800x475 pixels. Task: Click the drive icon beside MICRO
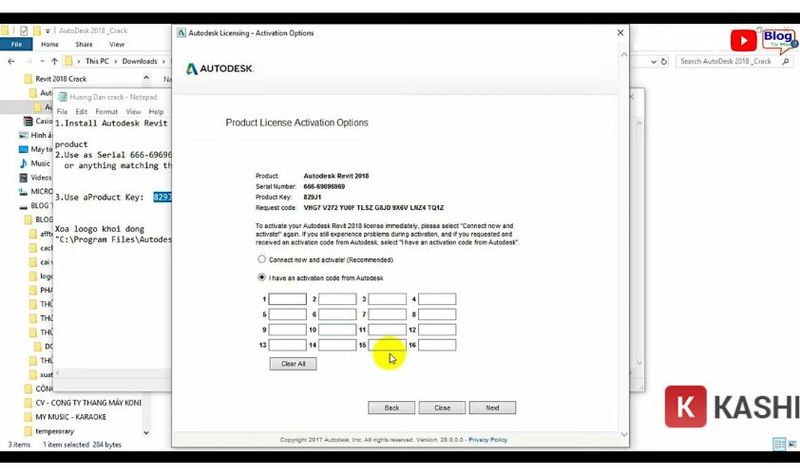pyautogui.click(x=23, y=191)
